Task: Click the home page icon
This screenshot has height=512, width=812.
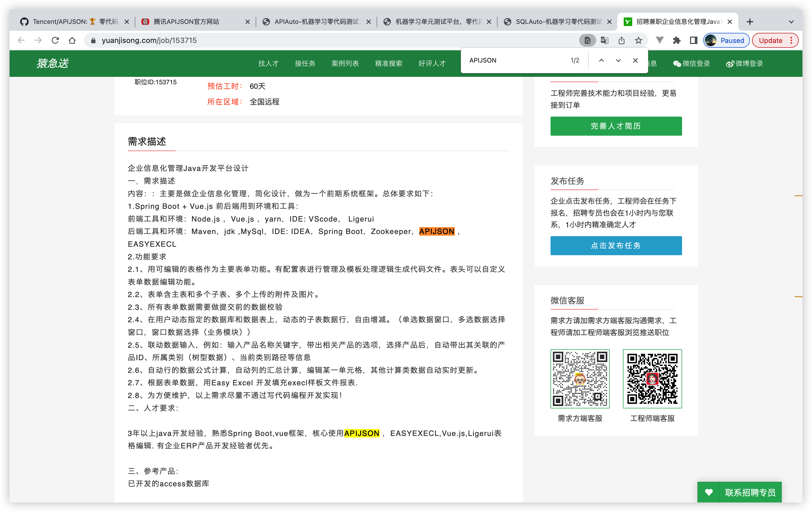Action: [x=72, y=41]
